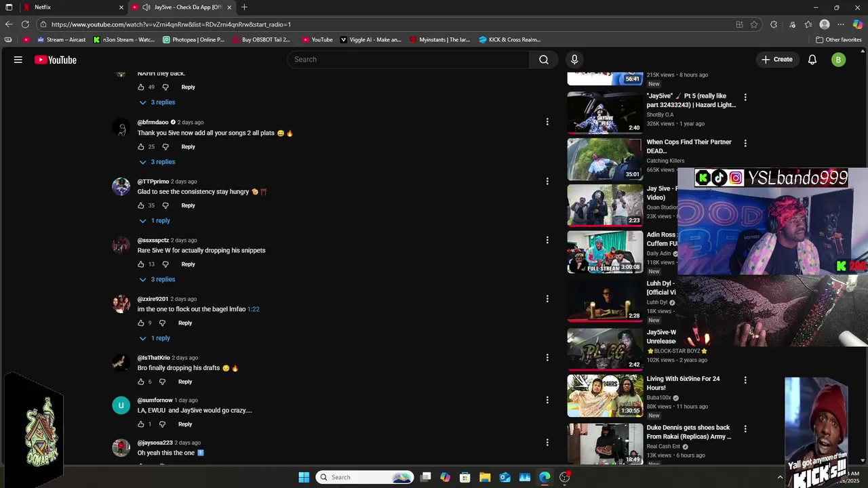The width and height of the screenshot is (868, 488).
Task: Open options menu for @bfrmdaoo comment
Action: click(547, 122)
